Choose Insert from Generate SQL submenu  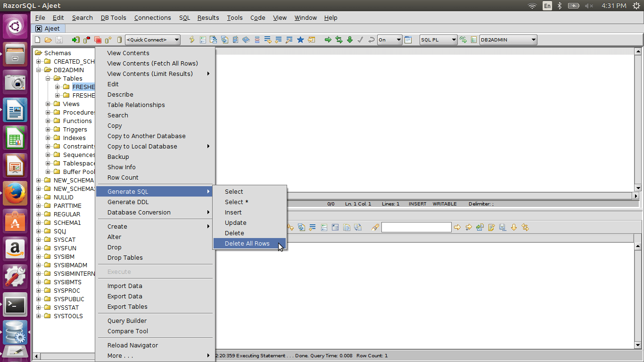click(249, 213)
